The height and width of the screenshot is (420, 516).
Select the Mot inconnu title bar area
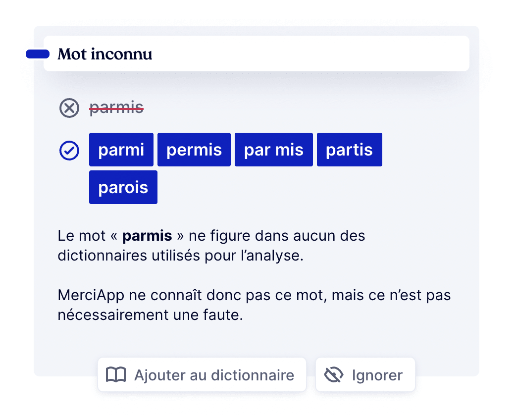coord(257,53)
